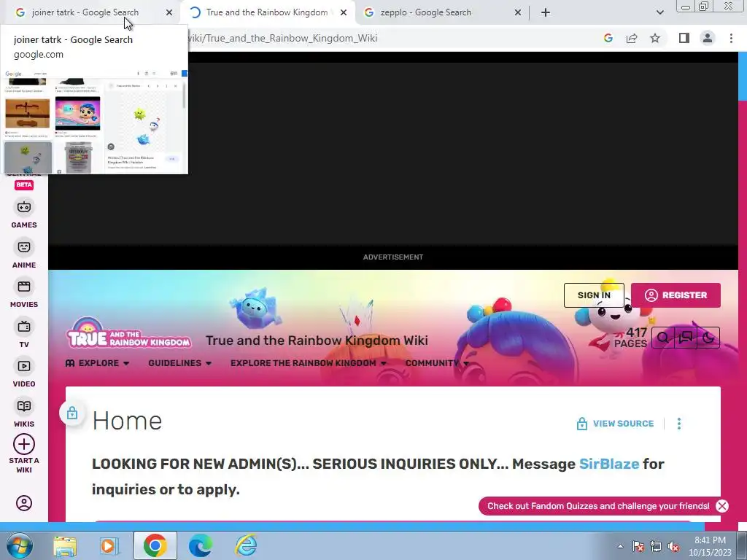Click the network status tray icon
Image resolution: width=747 pixels, height=560 pixels.
[656, 546]
